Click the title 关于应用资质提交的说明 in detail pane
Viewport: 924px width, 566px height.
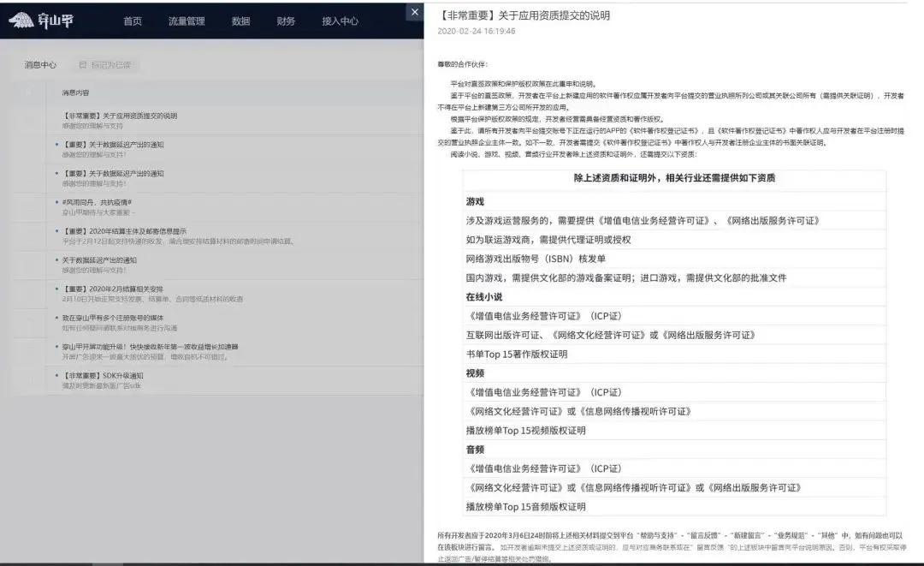[x=522, y=15]
